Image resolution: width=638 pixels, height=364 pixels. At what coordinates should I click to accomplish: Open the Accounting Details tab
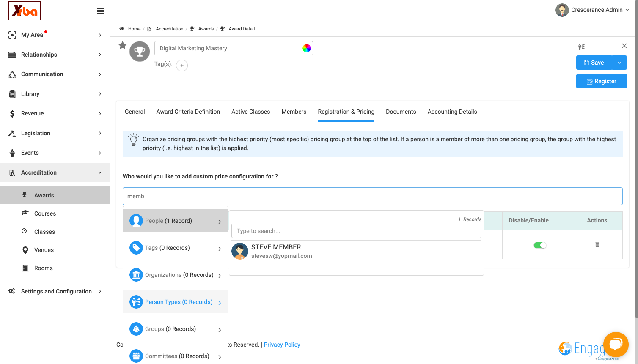click(452, 112)
